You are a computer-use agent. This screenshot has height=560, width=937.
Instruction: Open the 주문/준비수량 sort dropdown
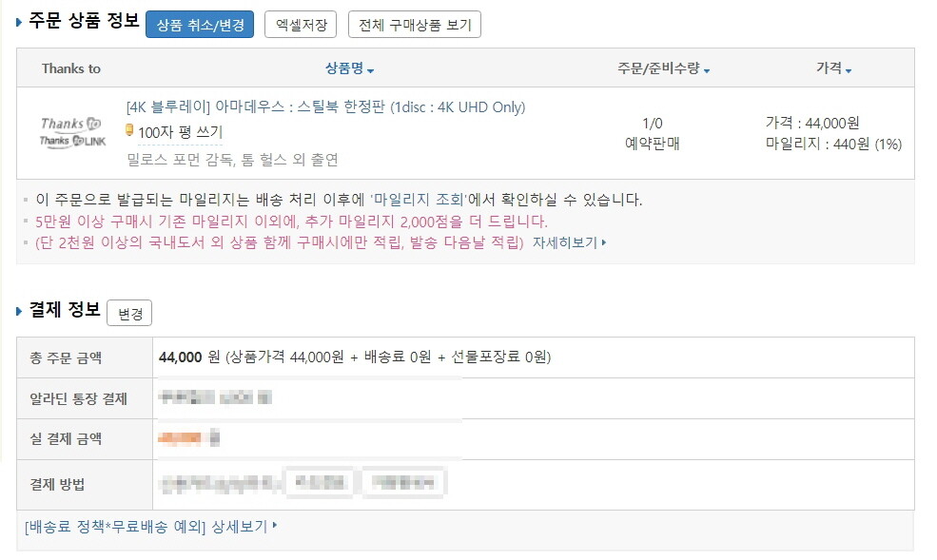click(x=707, y=70)
